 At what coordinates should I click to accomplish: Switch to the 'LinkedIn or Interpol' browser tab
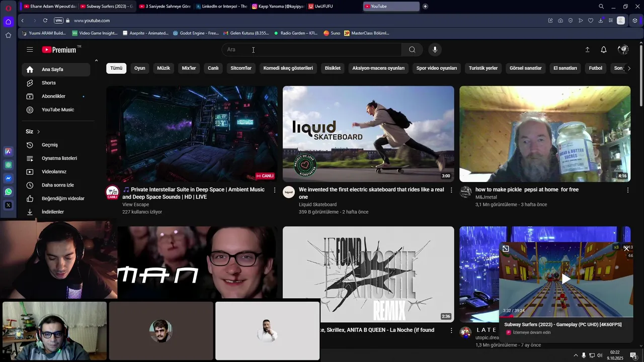(x=220, y=7)
